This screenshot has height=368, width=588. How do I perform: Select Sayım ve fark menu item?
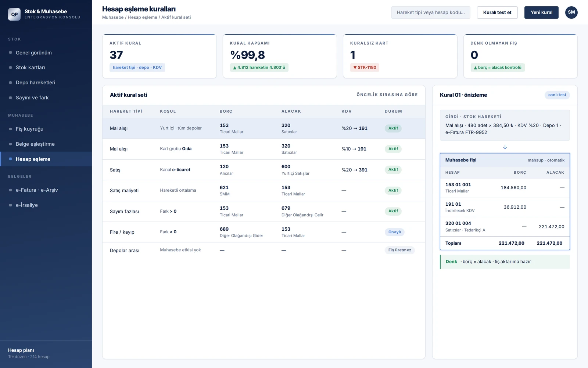coord(46,98)
